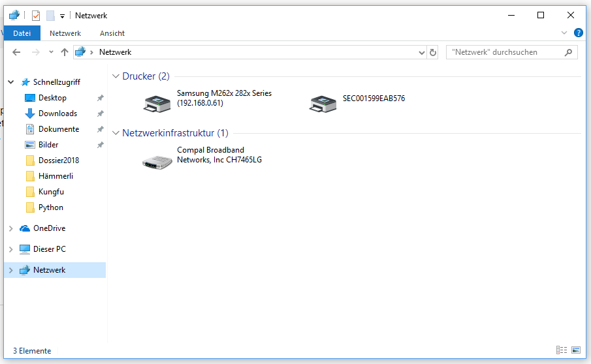Click the OneDrive cloud icon
This screenshot has width=591, height=364.
tap(25, 228)
